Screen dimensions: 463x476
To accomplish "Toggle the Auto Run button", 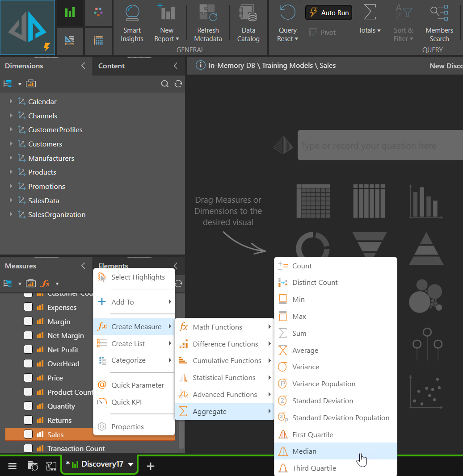I will (328, 13).
